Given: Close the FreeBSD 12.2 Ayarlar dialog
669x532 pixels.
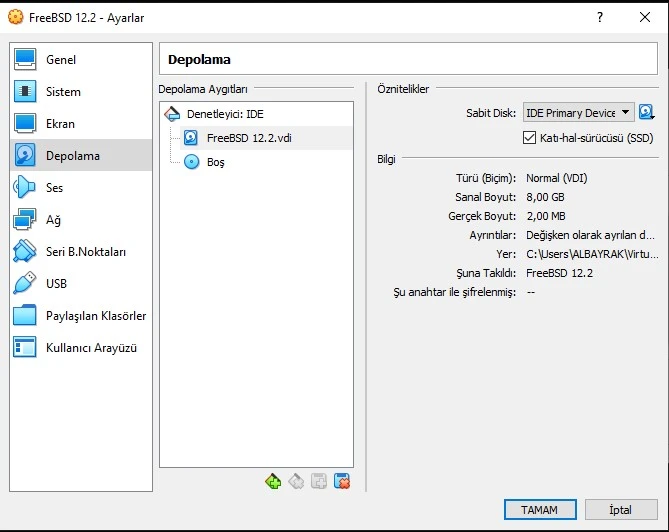Looking at the screenshot, I should point(645,17).
